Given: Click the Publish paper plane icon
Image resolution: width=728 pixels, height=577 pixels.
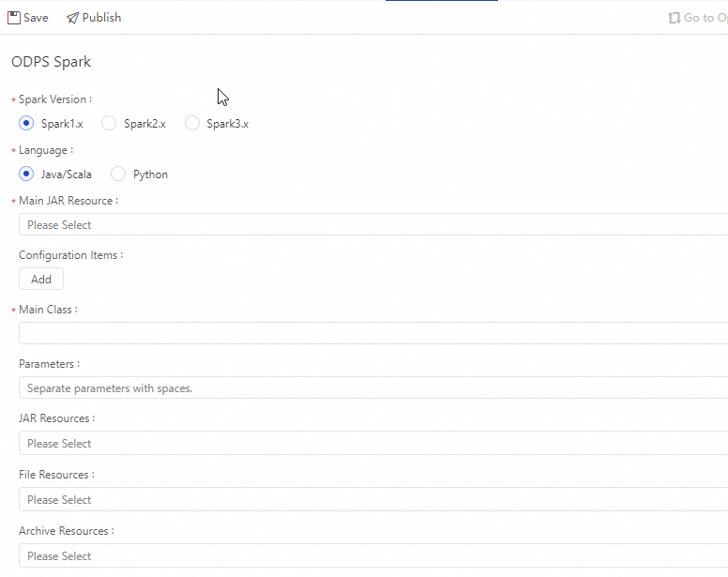Looking at the screenshot, I should [72, 18].
